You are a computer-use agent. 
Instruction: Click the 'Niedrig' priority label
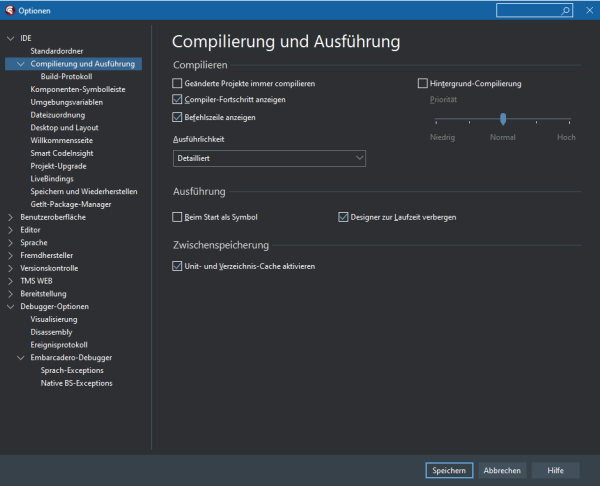click(x=442, y=137)
